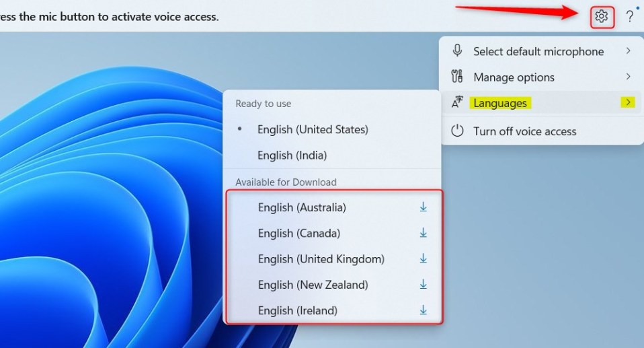Open the help question mark icon
The image size is (644, 348).
630,16
